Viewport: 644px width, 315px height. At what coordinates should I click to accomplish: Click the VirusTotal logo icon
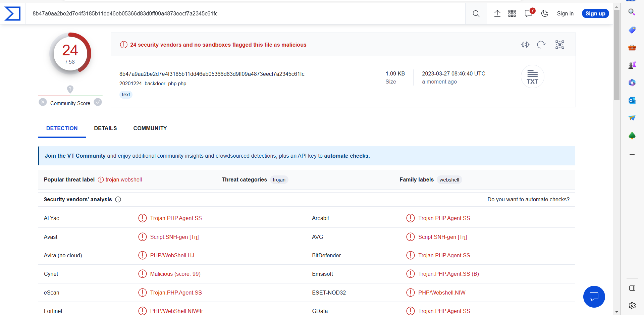click(x=12, y=14)
